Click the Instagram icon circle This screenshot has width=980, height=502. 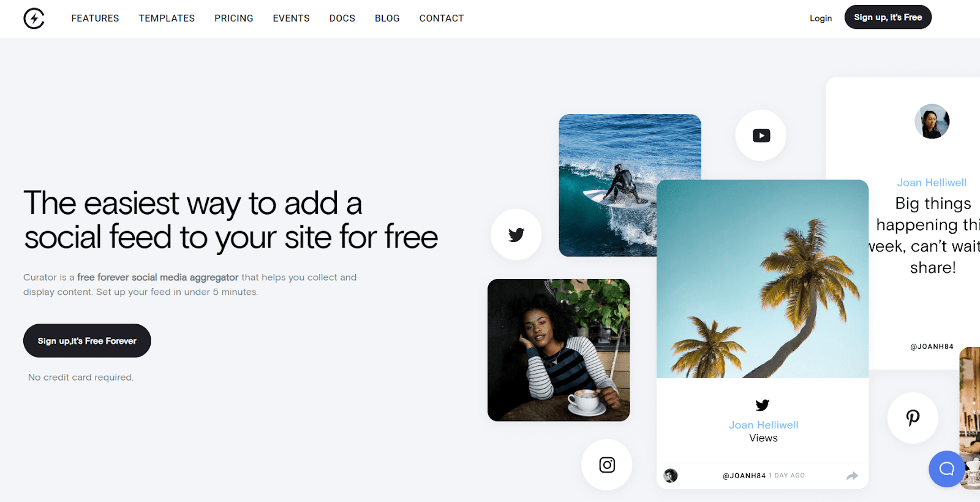click(607, 465)
